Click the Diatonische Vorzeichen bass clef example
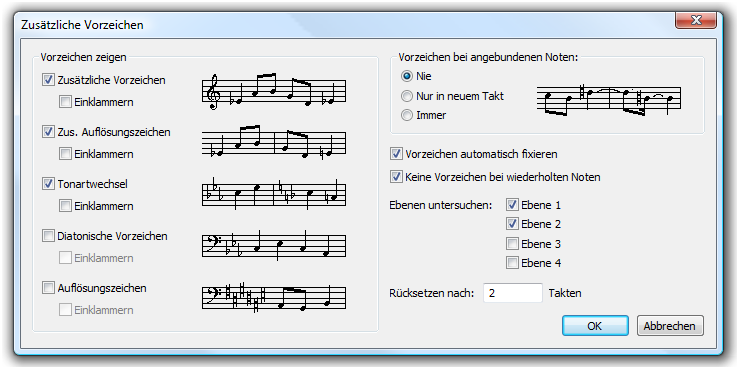The height and width of the screenshot is (375, 745). point(274,246)
